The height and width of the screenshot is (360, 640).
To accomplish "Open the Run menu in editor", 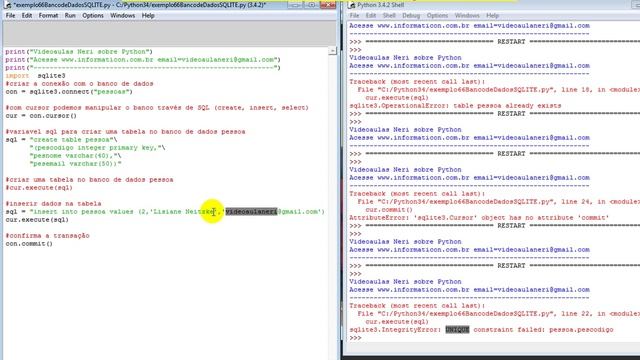I will coord(70,16).
